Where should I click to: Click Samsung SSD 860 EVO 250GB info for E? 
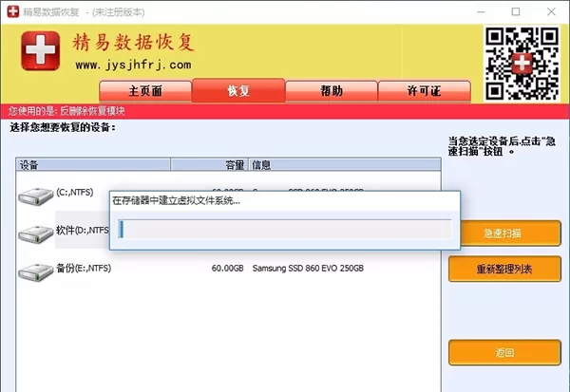coord(308,268)
